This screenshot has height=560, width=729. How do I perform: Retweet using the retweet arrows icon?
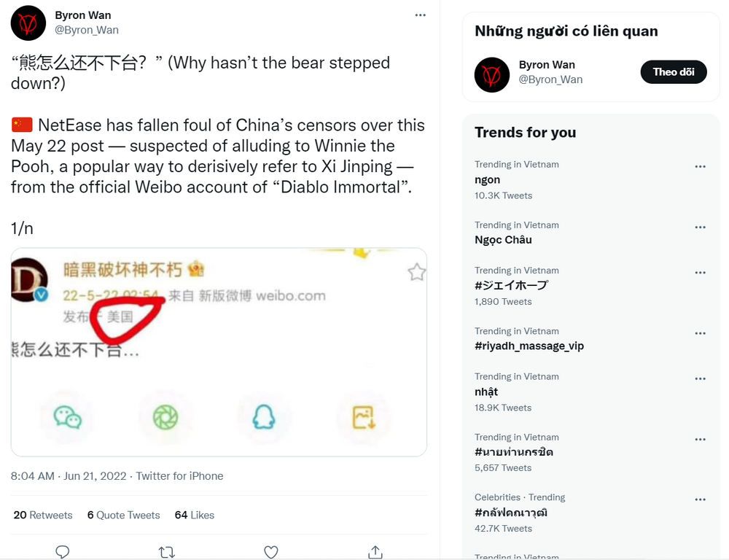coord(166,552)
